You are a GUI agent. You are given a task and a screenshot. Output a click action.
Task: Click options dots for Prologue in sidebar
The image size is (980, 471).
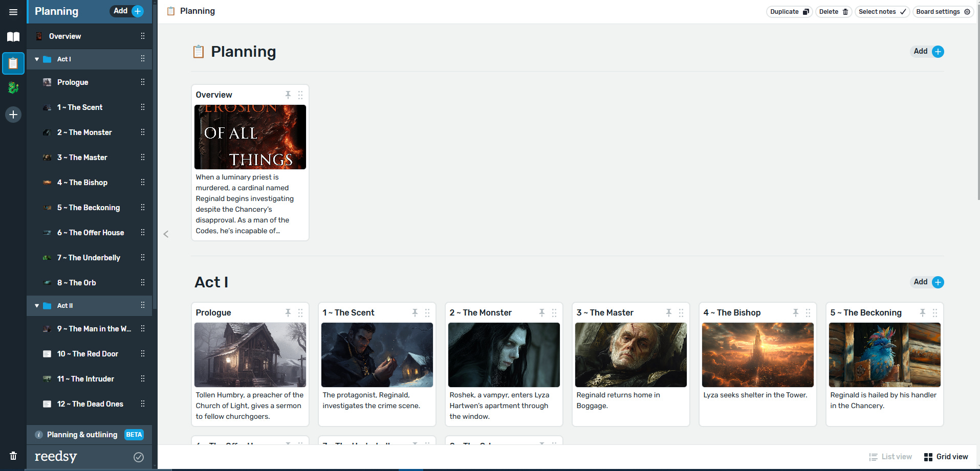coord(143,82)
